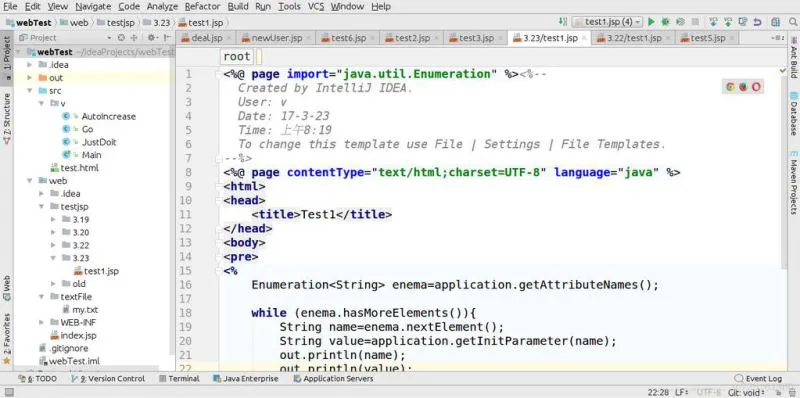Open page in Opera browser icon

coord(756,87)
